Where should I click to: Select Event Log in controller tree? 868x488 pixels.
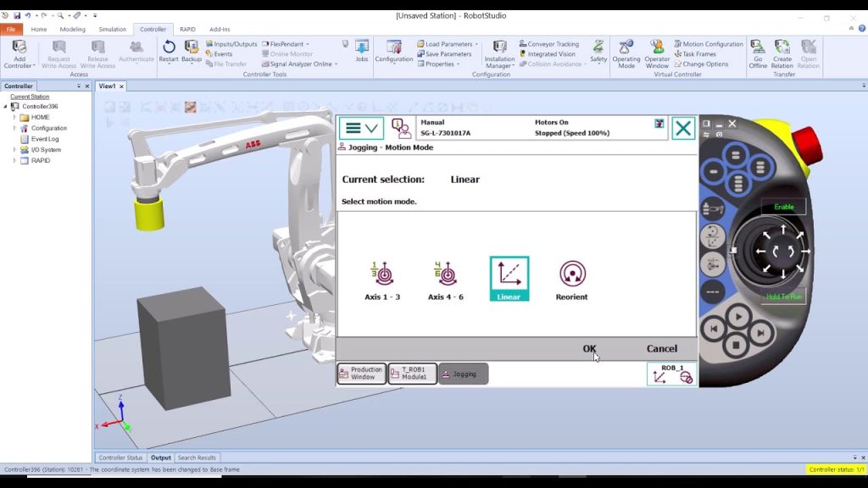point(44,139)
